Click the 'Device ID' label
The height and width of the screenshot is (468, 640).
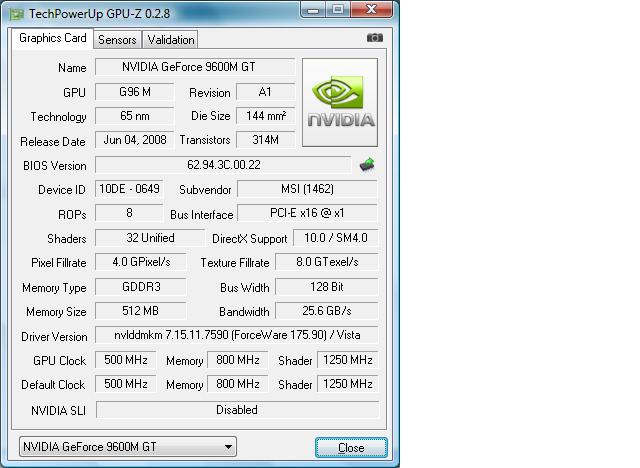click(62, 190)
